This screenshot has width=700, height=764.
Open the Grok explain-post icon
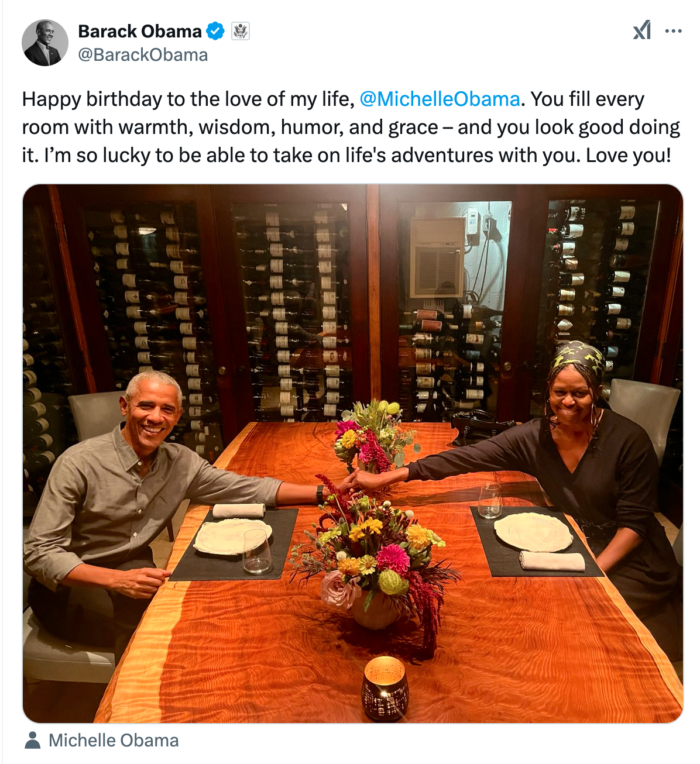(x=642, y=30)
